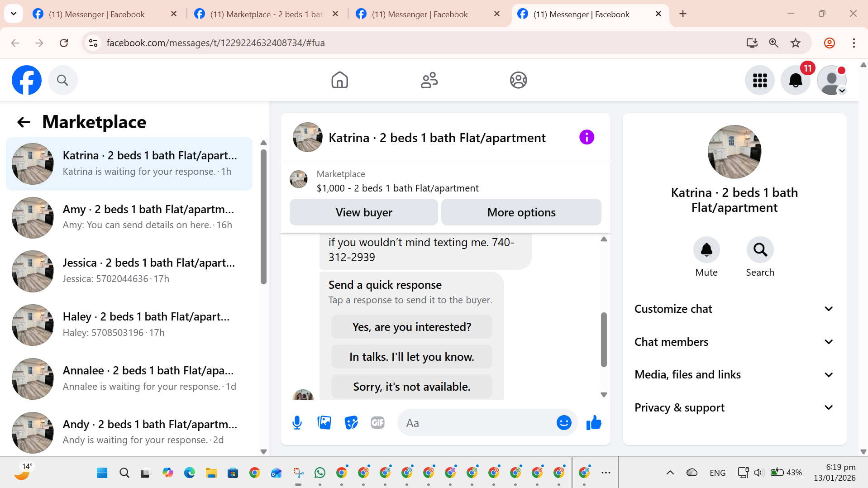Viewport: 868px width, 488px height.
Task: Click conversation list scrollbar thumb
Action: tap(263, 216)
